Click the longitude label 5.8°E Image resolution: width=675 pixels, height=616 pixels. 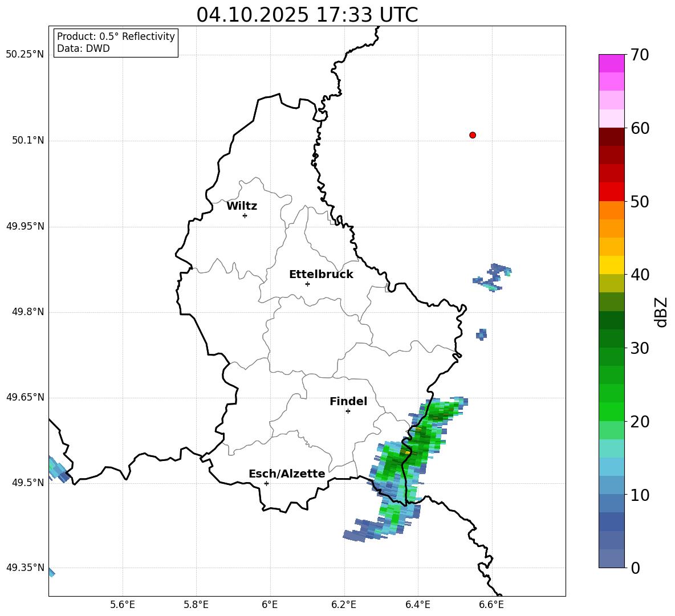coord(196,605)
